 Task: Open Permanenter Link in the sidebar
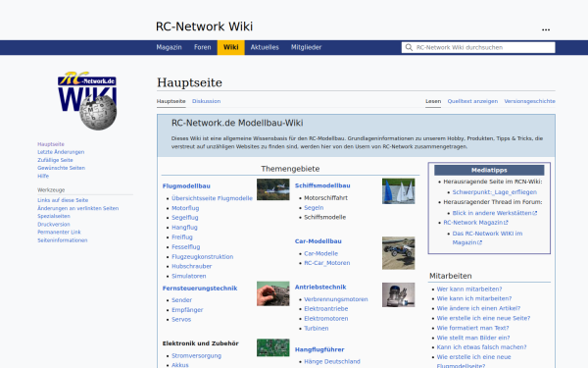59,232
